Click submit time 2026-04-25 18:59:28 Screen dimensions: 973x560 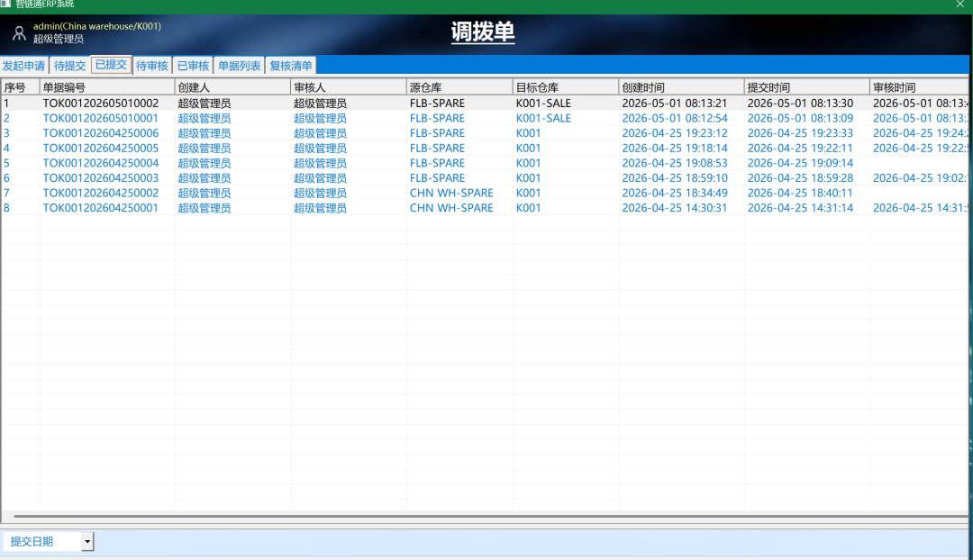point(800,177)
